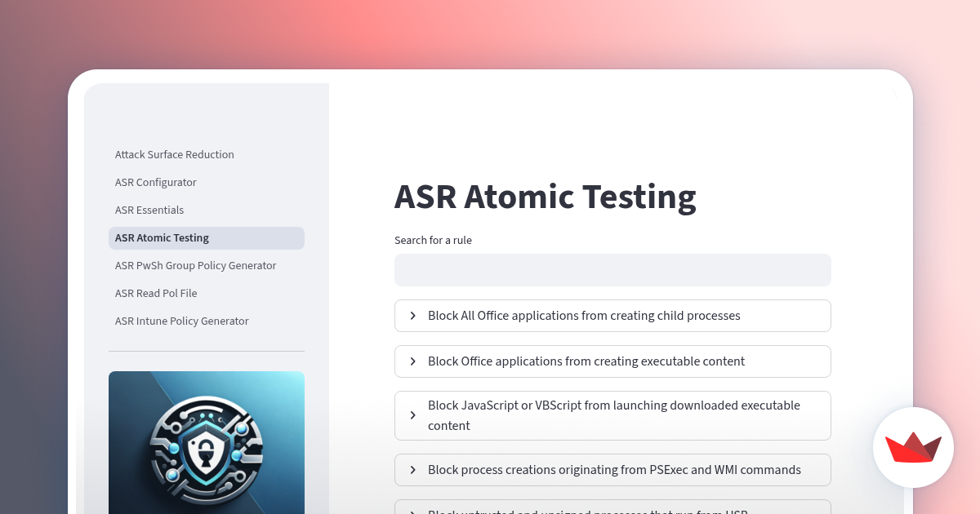This screenshot has width=980, height=514.
Task: Open the ASR Configurator page
Action: 155,183
